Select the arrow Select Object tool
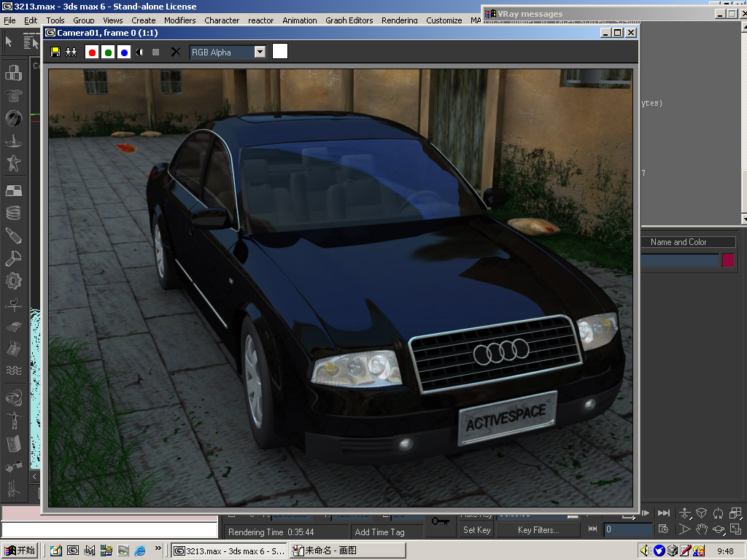 [x=9, y=42]
